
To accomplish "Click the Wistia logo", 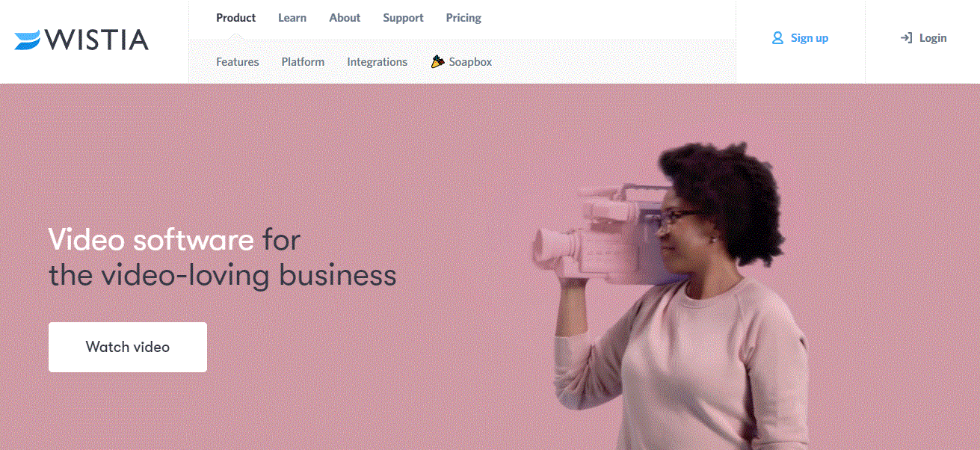I will click(81, 40).
